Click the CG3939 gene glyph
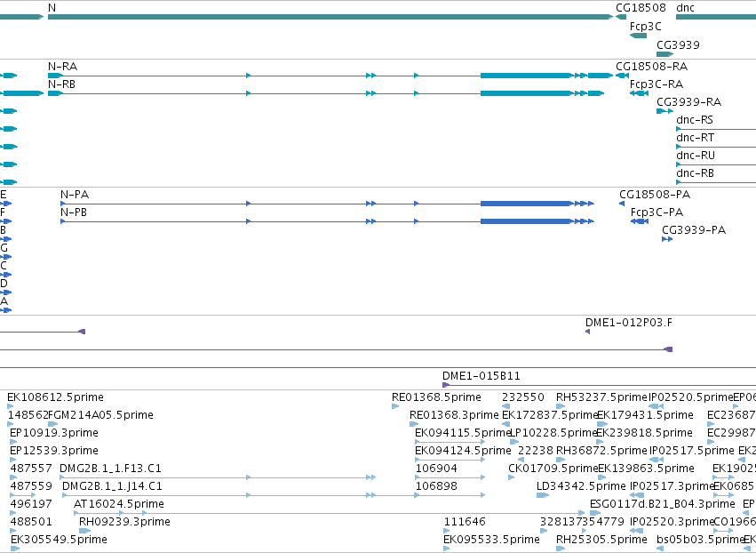 664,54
